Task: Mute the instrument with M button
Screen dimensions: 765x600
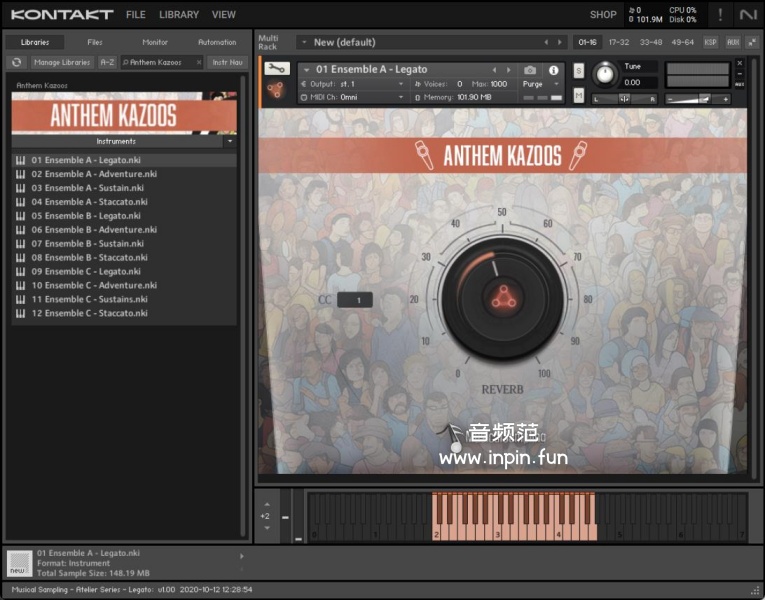Action: [579, 96]
